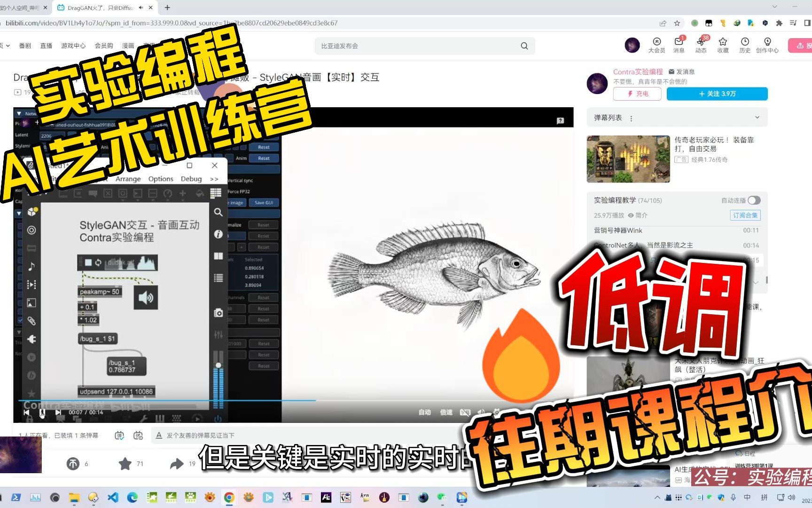Open danmaku settings icon beside input
The width and height of the screenshot is (812, 508).
coord(138,436)
